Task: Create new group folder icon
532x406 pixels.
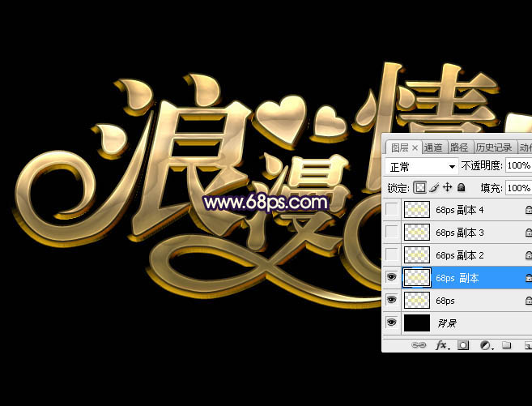Action: tap(507, 345)
